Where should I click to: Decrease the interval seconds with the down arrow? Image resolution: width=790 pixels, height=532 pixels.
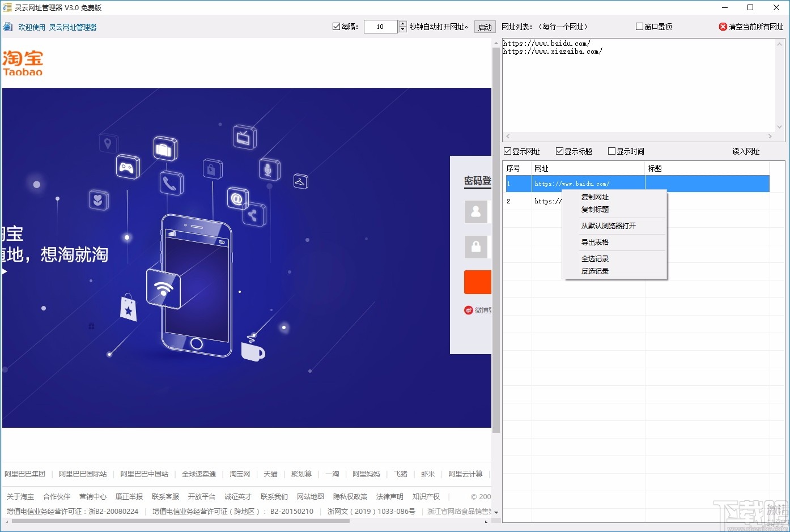click(403, 29)
